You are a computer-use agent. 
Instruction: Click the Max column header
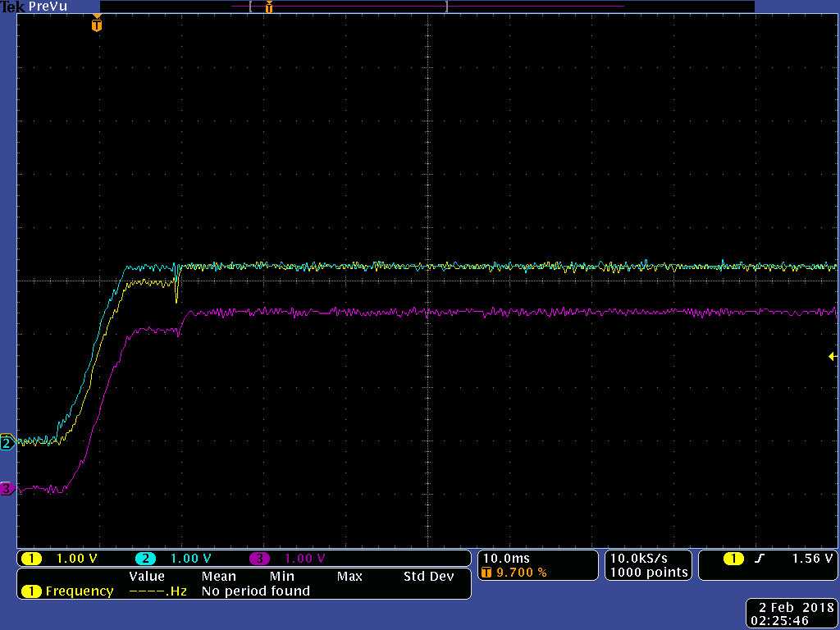click(349, 577)
